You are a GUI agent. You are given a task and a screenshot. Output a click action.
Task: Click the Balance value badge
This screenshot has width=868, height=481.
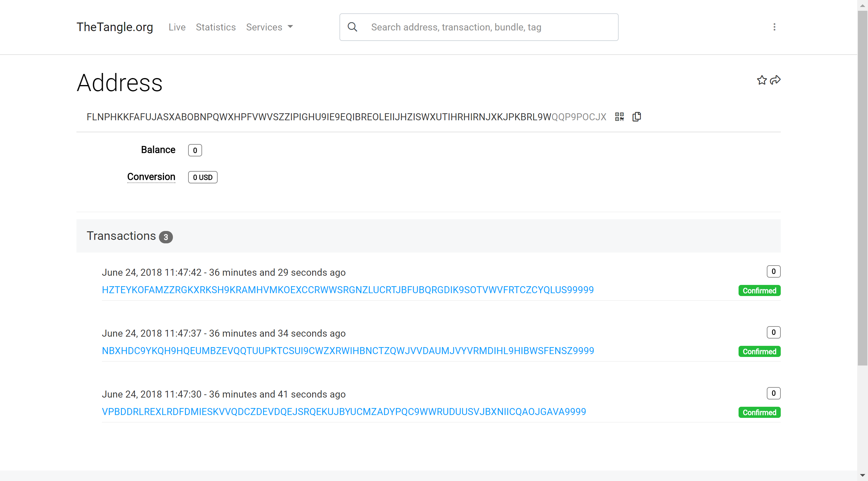click(195, 150)
